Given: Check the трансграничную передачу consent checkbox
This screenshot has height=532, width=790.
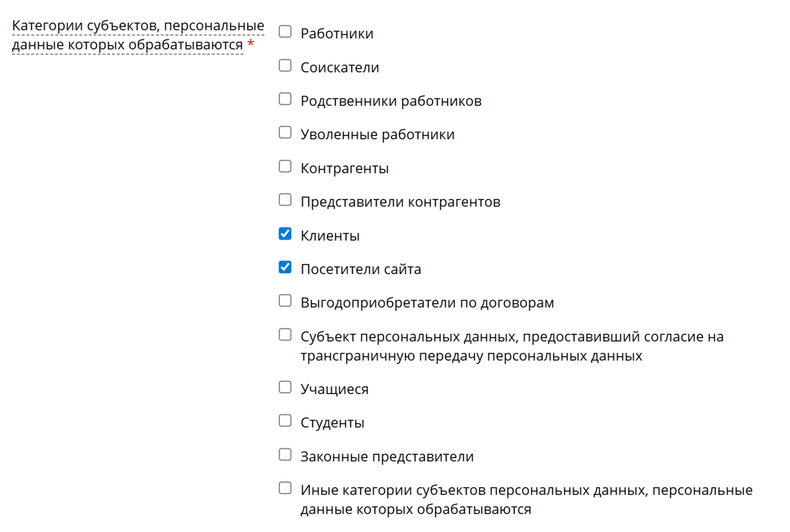Looking at the screenshot, I should click(285, 335).
